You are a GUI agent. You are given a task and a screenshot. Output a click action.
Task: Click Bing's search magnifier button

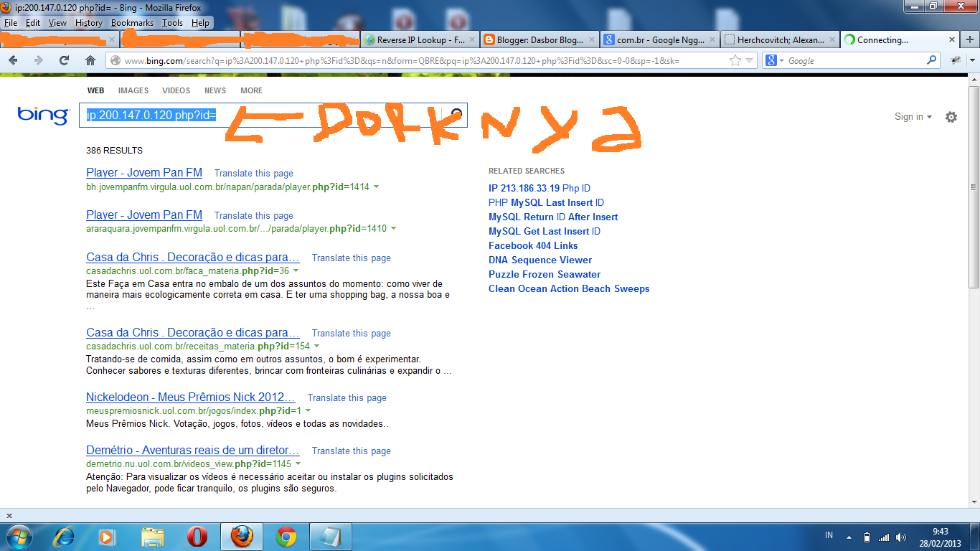[456, 115]
